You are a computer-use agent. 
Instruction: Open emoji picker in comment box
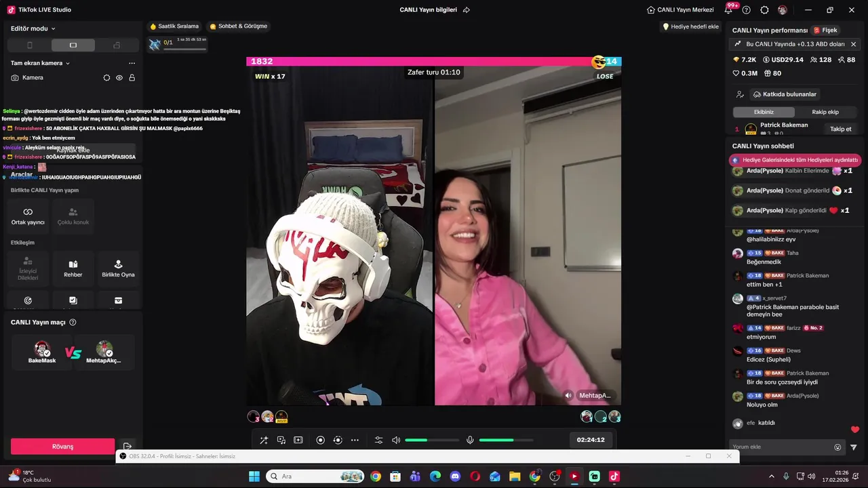[x=837, y=447]
